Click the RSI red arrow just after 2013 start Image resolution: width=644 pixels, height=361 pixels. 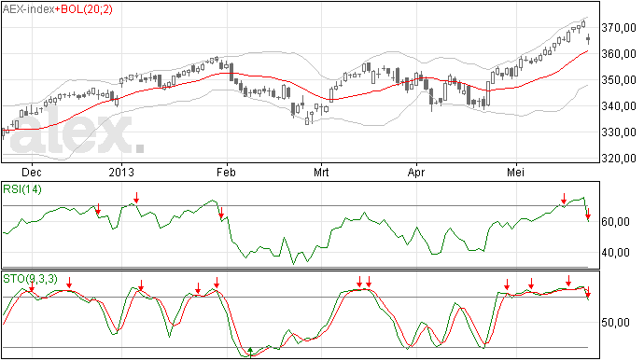point(136,198)
